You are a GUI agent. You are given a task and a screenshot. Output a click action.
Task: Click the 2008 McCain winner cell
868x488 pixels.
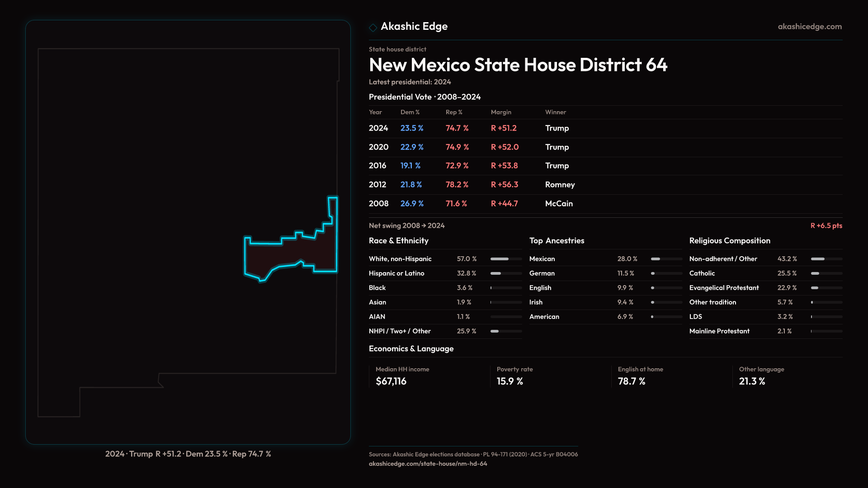(559, 204)
